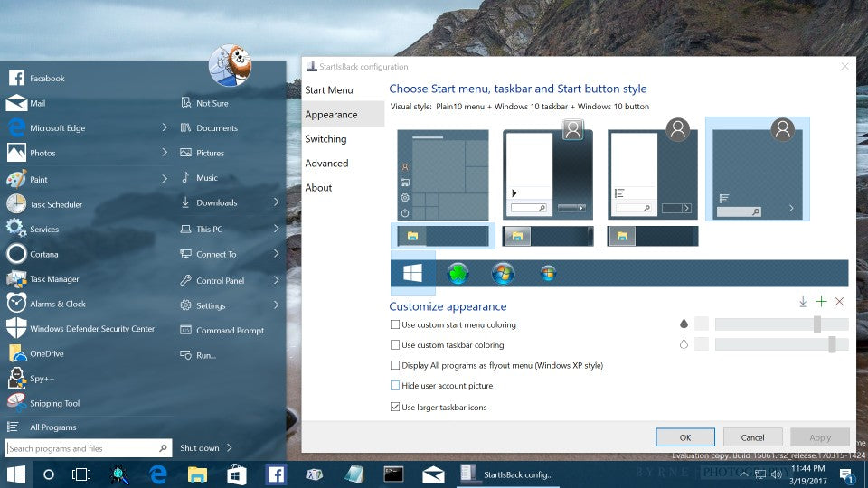Click the green plus add-style icon

821,302
